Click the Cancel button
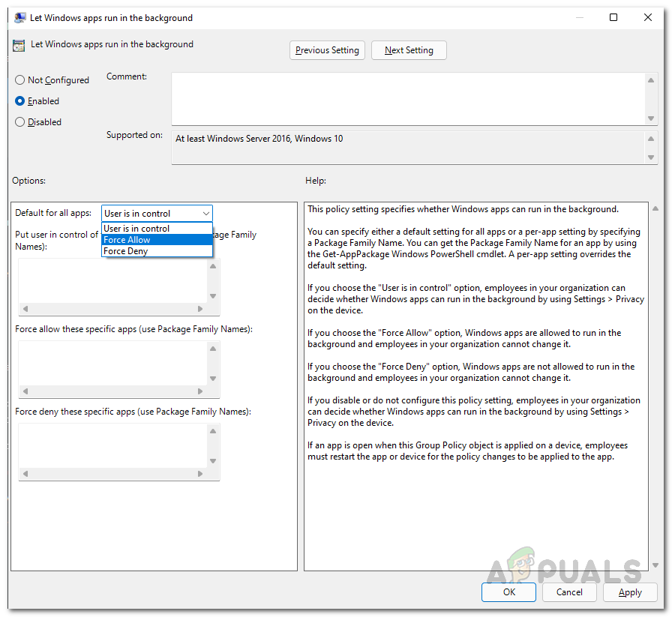 (569, 592)
